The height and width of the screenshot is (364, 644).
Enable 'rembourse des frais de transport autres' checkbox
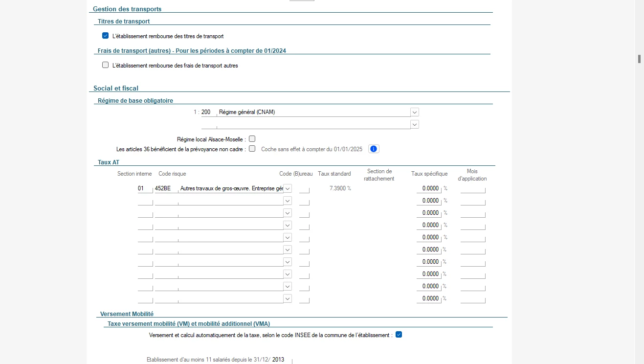105,65
